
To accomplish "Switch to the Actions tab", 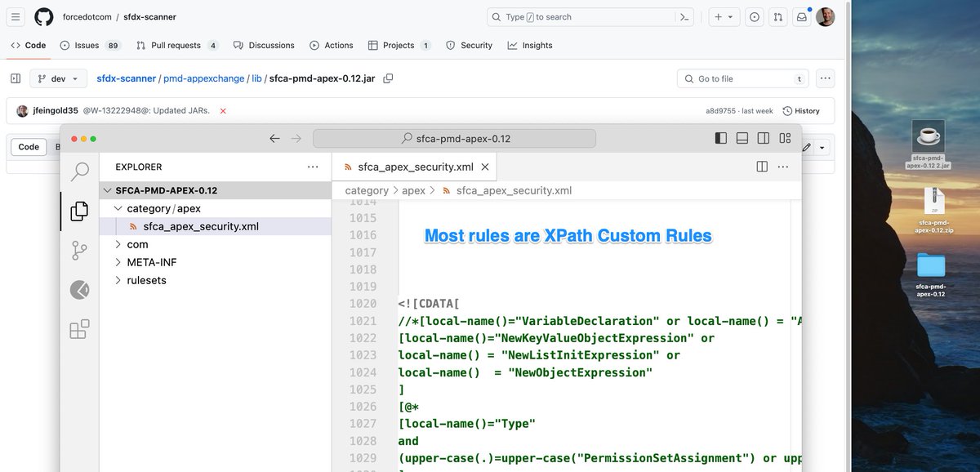I will pyautogui.click(x=332, y=46).
